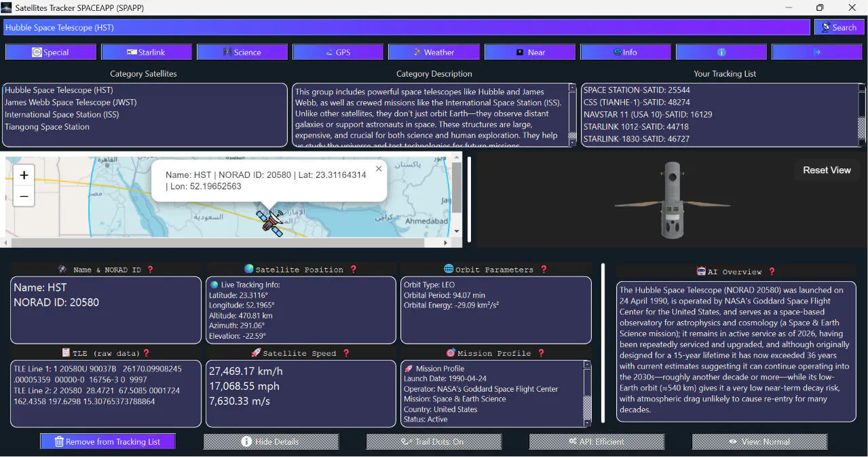This screenshot has width=868, height=457.
Task: Select Hubble Space Telescope (HST) in category list
Action: (59, 90)
